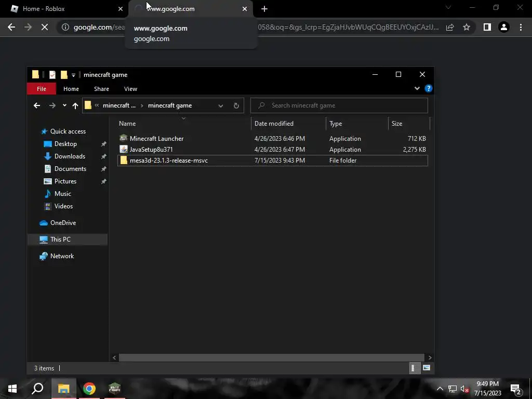Open the Windows Start menu

(x=12, y=389)
